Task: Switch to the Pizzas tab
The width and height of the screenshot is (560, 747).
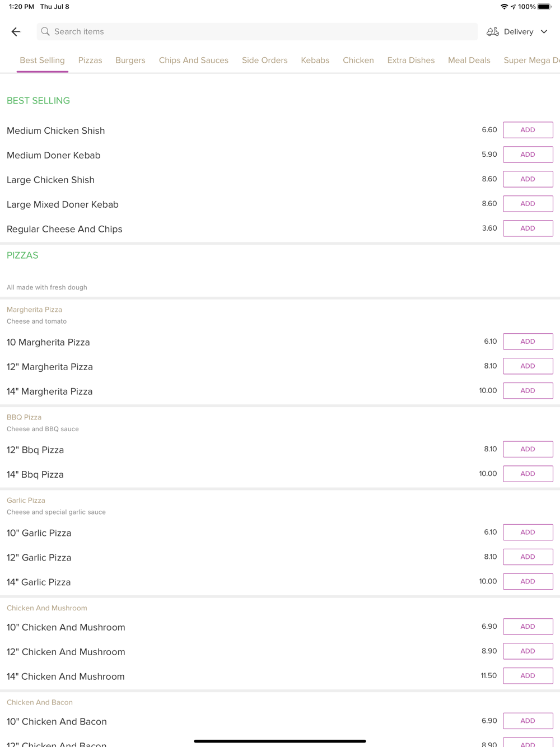Action: point(90,60)
